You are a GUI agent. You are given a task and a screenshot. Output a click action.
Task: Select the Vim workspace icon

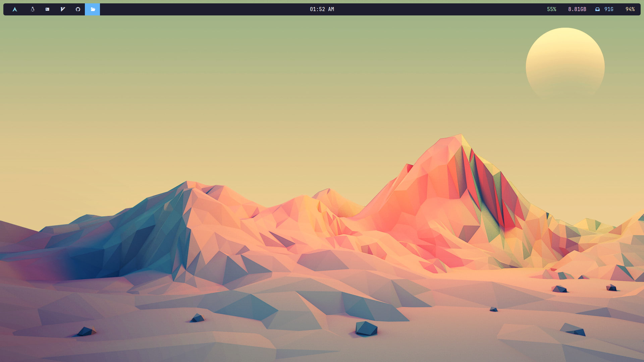coord(63,9)
